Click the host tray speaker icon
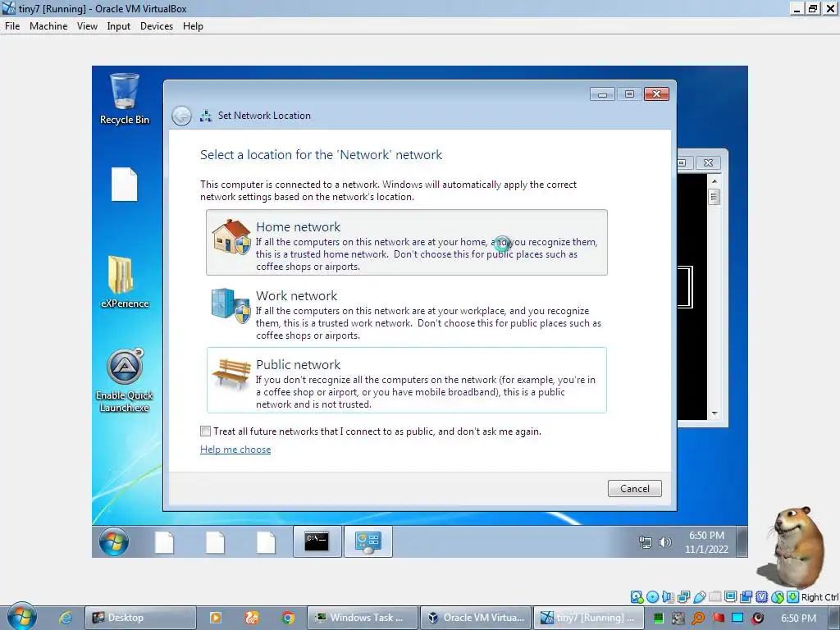The height and width of the screenshot is (630, 840). point(757,619)
